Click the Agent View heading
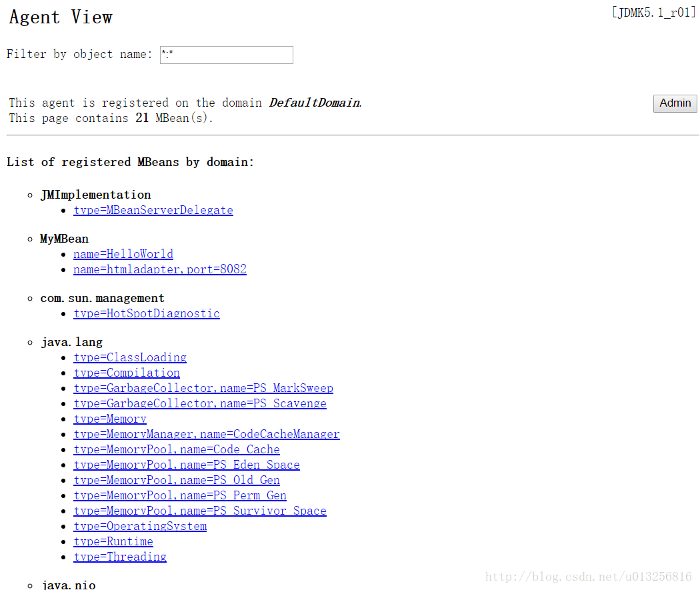 coord(61,17)
